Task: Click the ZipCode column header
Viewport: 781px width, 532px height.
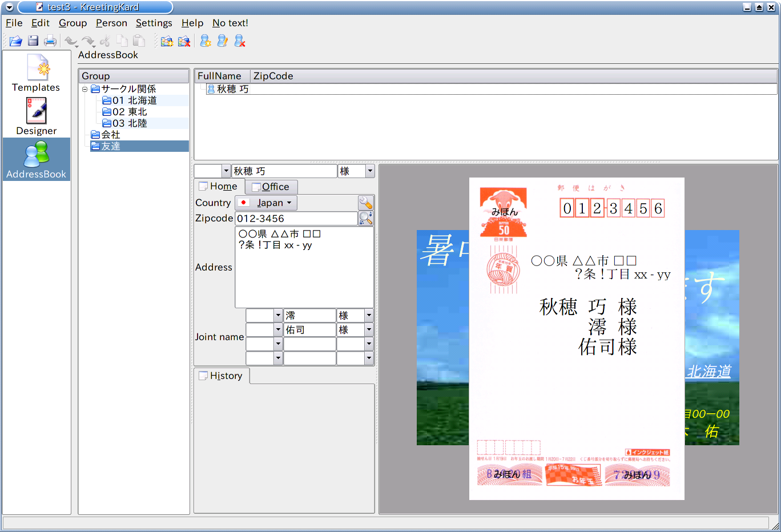Action: point(273,76)
